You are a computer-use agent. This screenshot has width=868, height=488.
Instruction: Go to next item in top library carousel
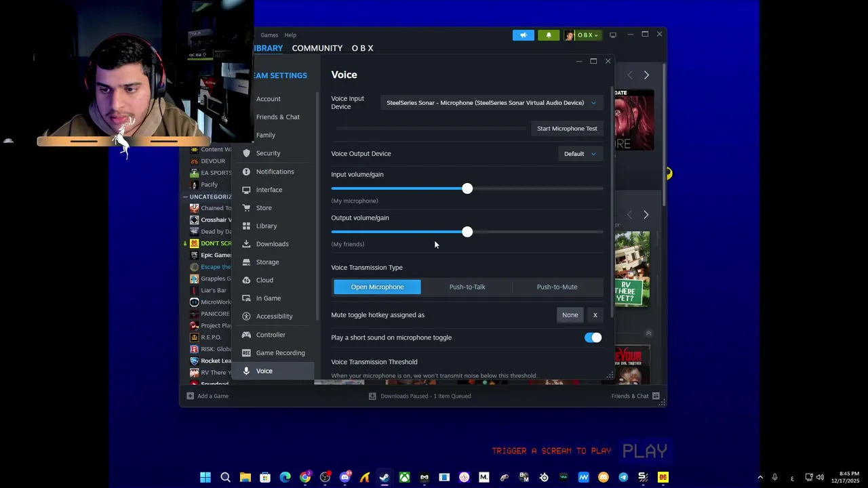(646, 75)
